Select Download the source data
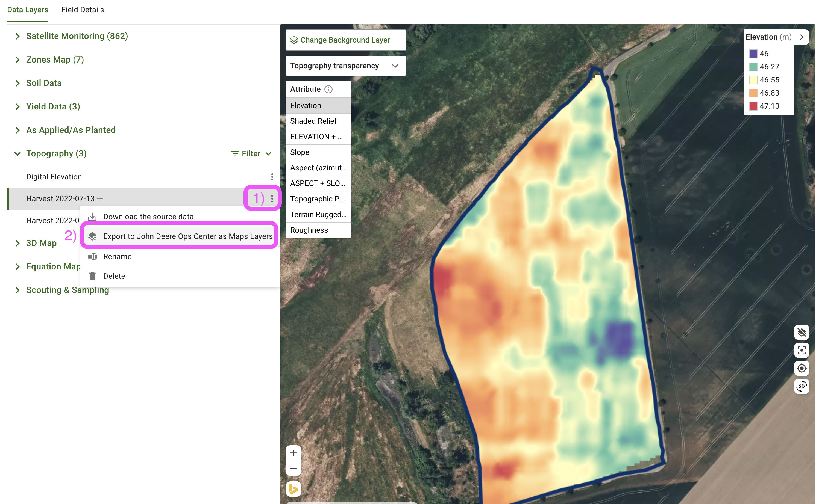 [x=148, y=216]
